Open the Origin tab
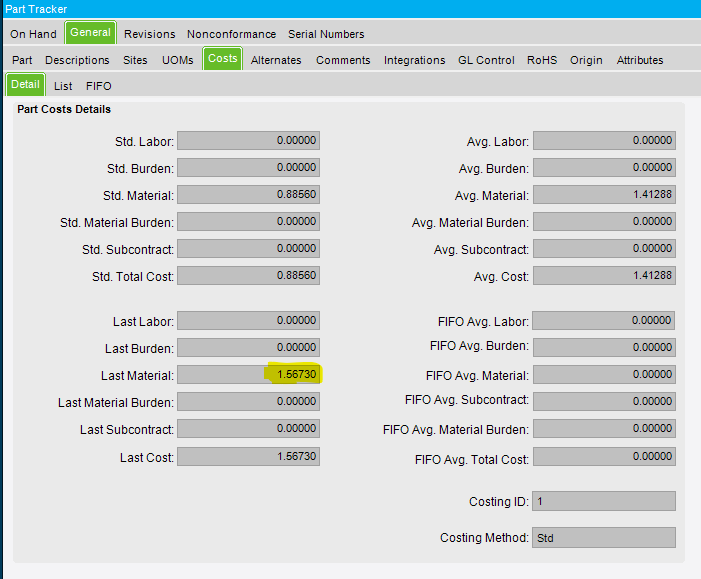701x579 pixels. coord(586,60)
